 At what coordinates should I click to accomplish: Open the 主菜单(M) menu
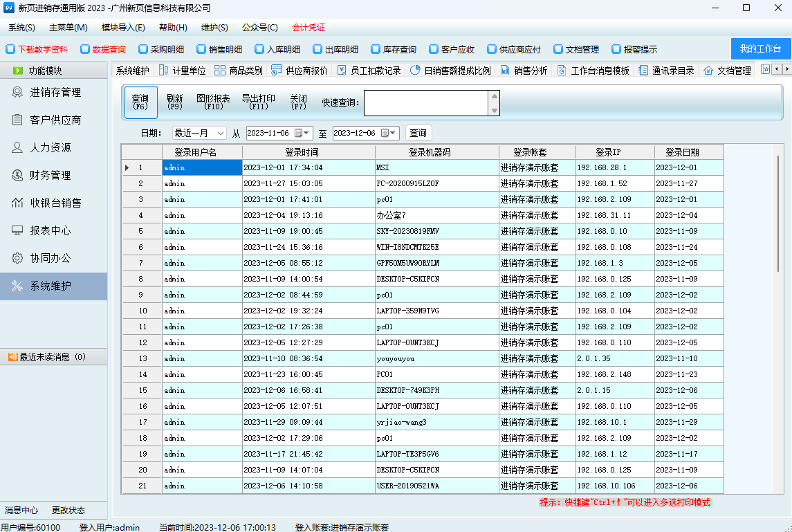68,27
